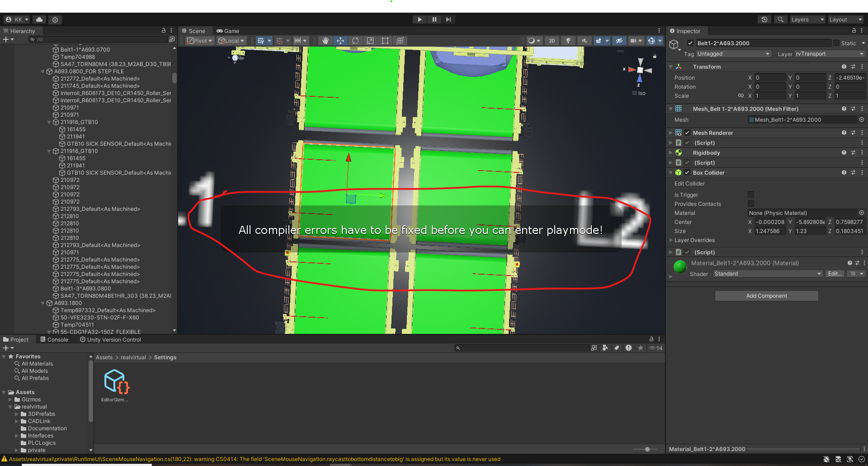
Task: Click the Pause button
Action: [434, 19]
